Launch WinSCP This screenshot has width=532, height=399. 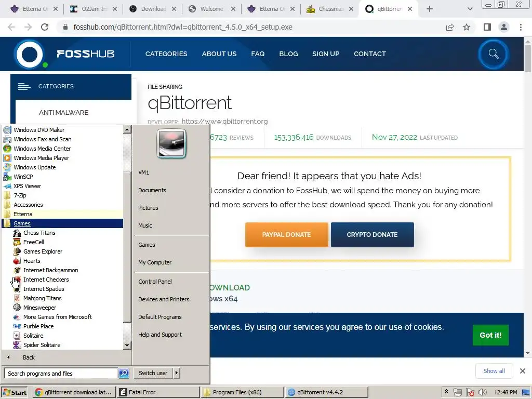click(x=23, y=177)
